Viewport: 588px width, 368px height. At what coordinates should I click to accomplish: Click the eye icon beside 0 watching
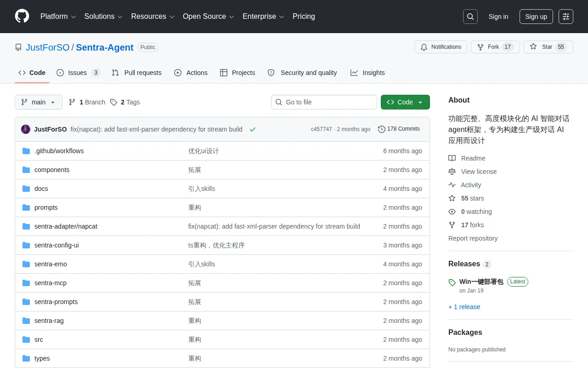[x=452, y=212]
